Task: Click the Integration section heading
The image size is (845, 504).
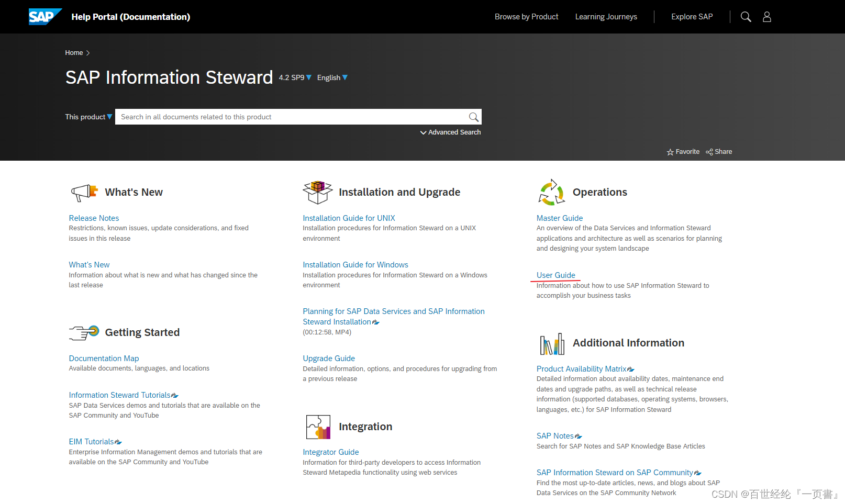Action: point(365,427)
